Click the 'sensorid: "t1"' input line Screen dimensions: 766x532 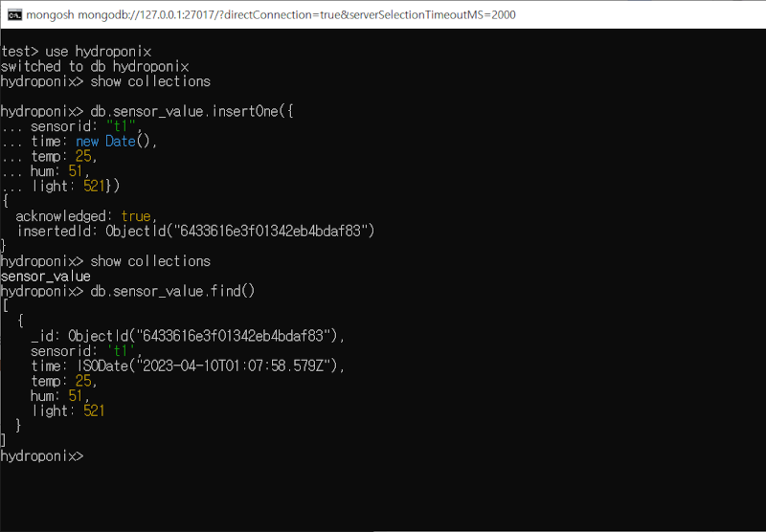(x=71, y=126)
